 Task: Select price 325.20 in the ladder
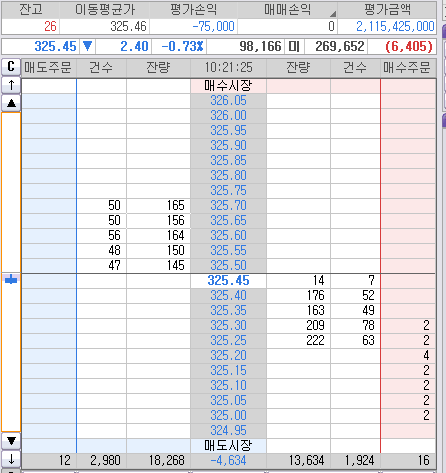228,356
